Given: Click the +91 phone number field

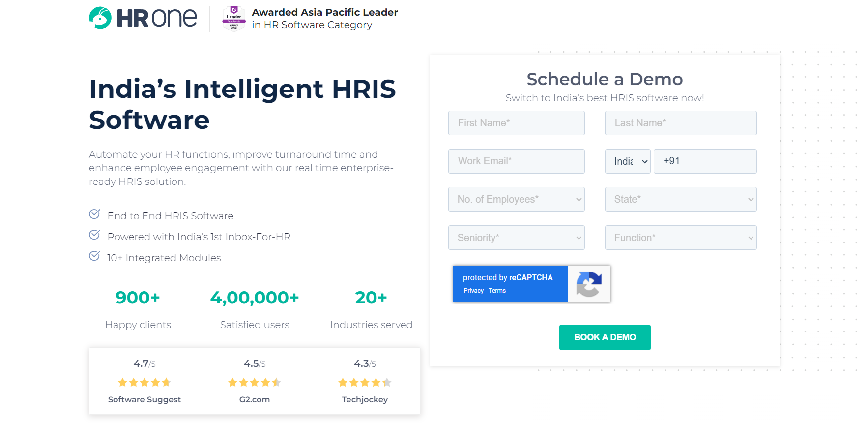Looking at the screenshot, I should (x=705, y=161).
